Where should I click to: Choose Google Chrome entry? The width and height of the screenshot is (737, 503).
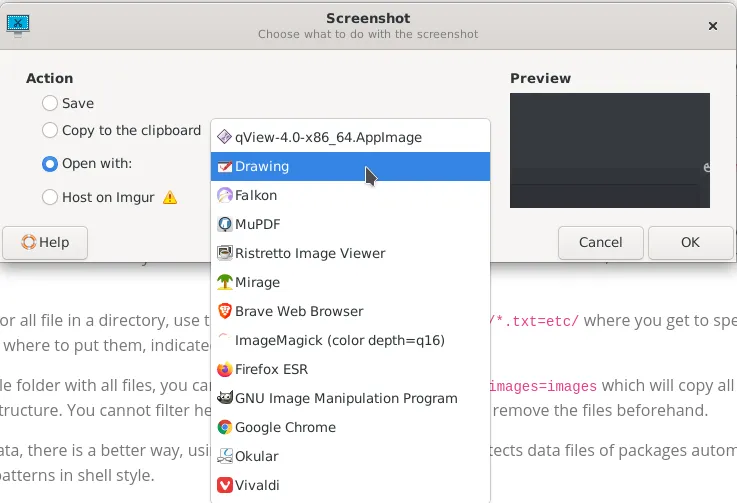pyautogui.click(x=350, y=427)
